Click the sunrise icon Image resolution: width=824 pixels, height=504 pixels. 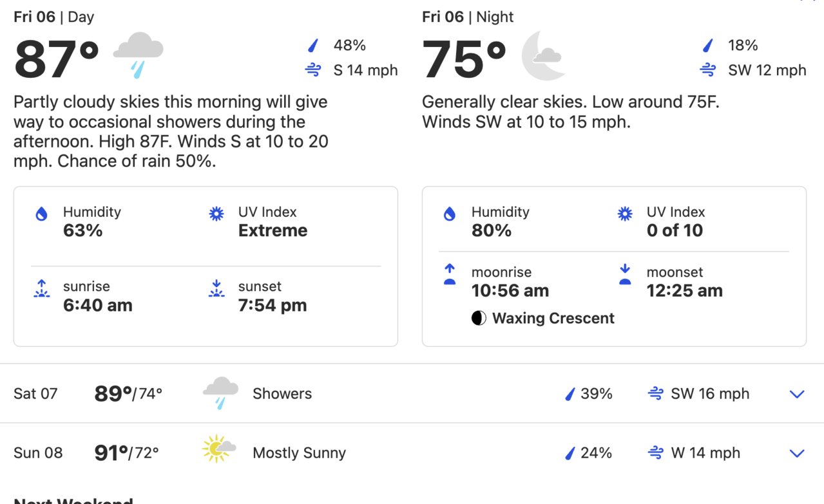[x=42, y=288]
